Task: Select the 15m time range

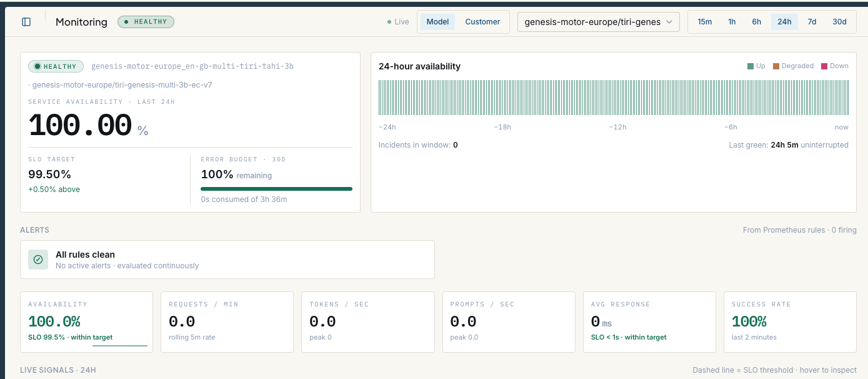Action: [x=705, y=22]
